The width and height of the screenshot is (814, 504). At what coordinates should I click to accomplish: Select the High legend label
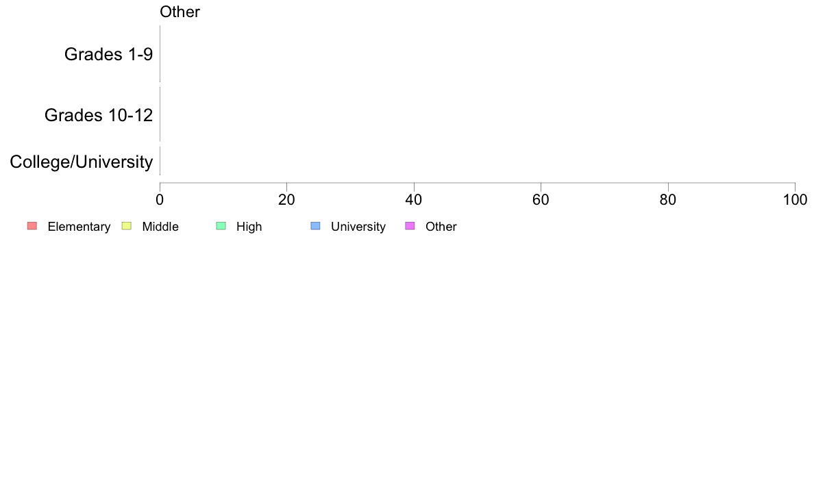click(249, 227)
